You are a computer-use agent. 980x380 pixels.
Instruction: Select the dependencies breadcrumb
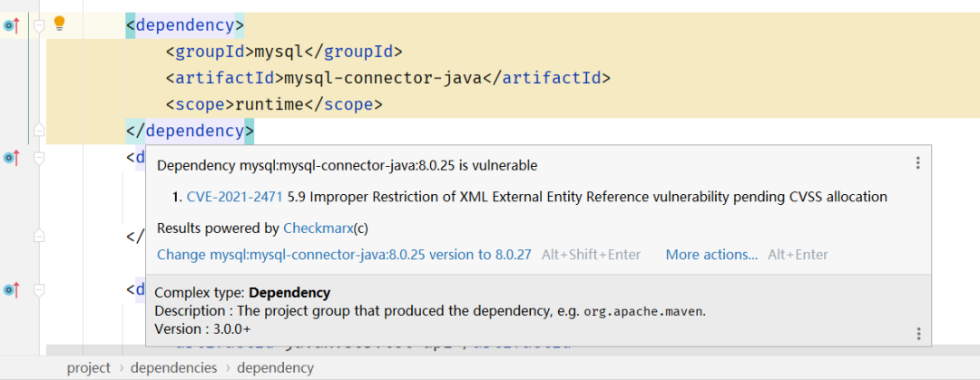(x=173, y=367)
